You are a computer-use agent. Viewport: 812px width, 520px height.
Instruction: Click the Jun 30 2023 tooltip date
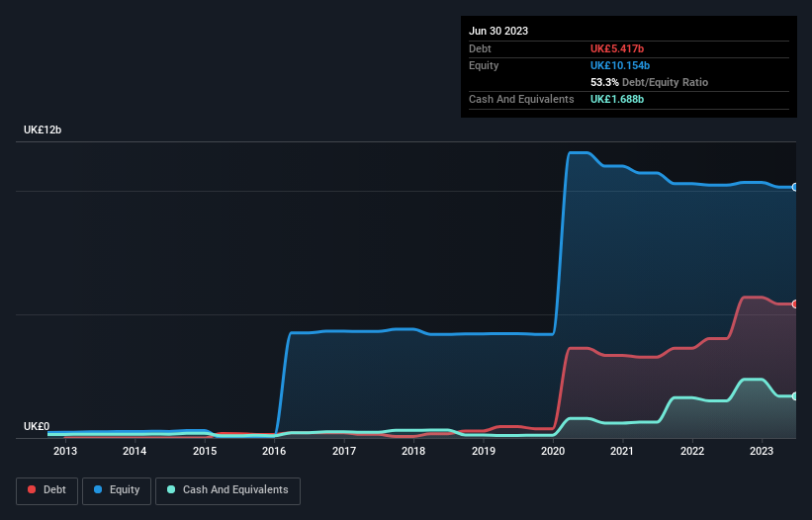tap(498, 31)
